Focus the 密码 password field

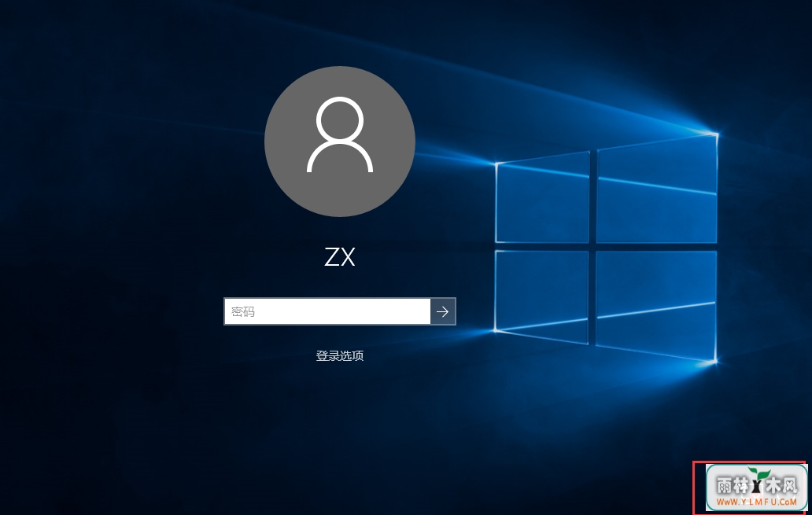(x=327, y=311)
